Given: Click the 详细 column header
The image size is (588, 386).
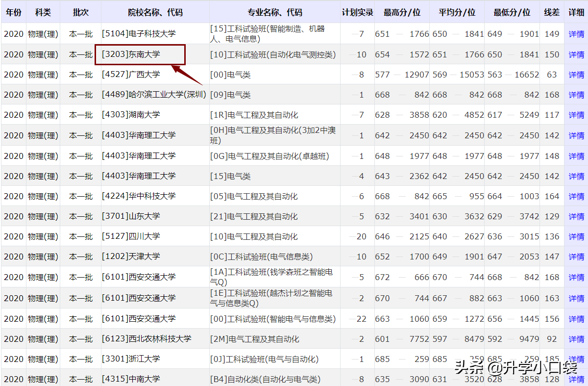Looking at the screenshot, I should click(576, 12).
